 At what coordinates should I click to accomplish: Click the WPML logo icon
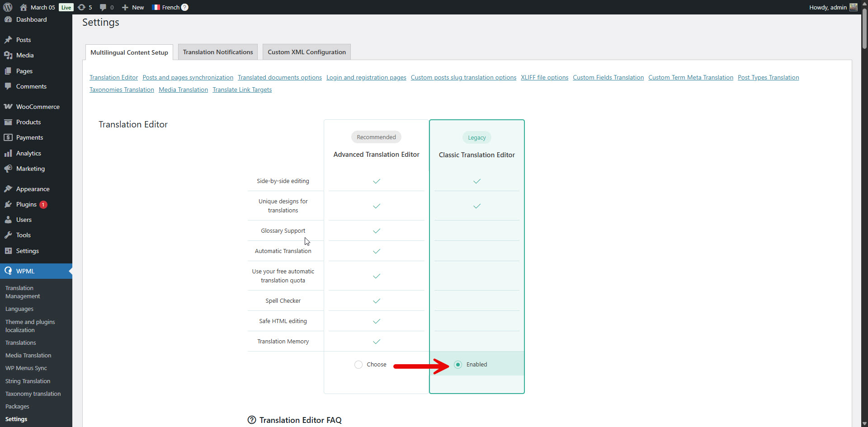point(8,271)
